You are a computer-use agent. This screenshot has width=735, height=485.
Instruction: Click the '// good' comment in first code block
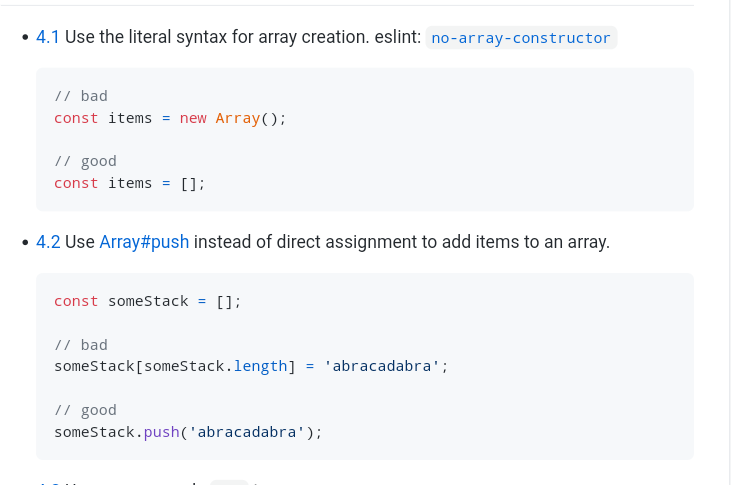point(85,161)
